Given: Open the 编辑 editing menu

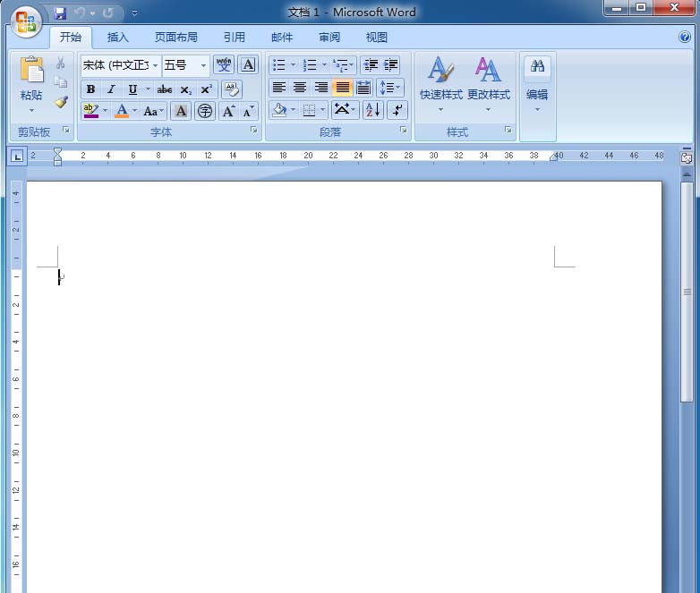Looking at the screenshot, I should 537,83.
